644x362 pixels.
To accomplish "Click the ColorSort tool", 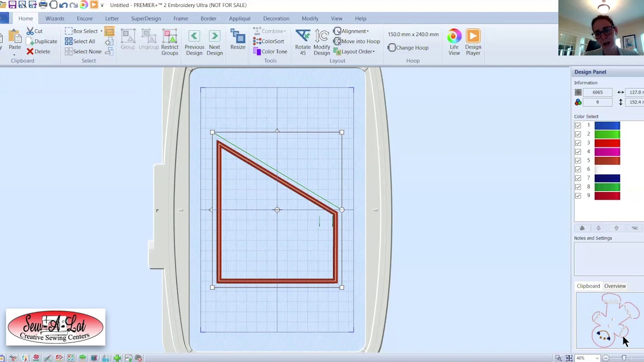I will point(269,41).
